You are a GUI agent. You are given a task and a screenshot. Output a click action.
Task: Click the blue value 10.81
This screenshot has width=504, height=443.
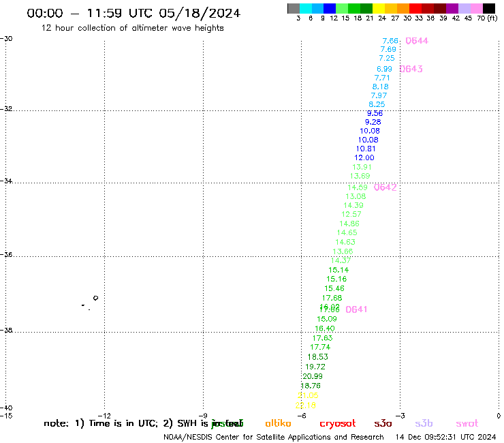click(x=366, y=149)
